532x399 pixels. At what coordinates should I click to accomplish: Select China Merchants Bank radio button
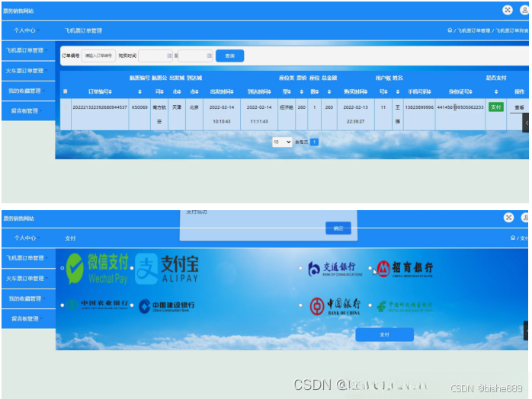[x=370, y=268]
